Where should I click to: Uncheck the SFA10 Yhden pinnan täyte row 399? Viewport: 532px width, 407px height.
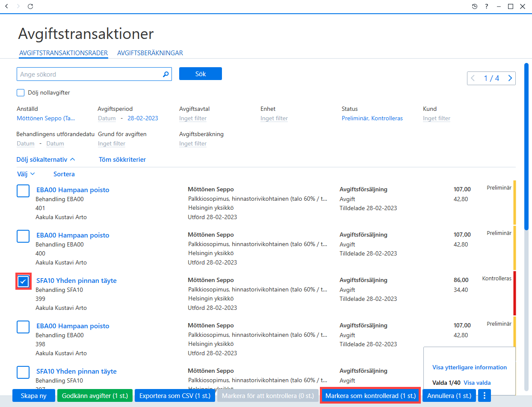[23, 281]
